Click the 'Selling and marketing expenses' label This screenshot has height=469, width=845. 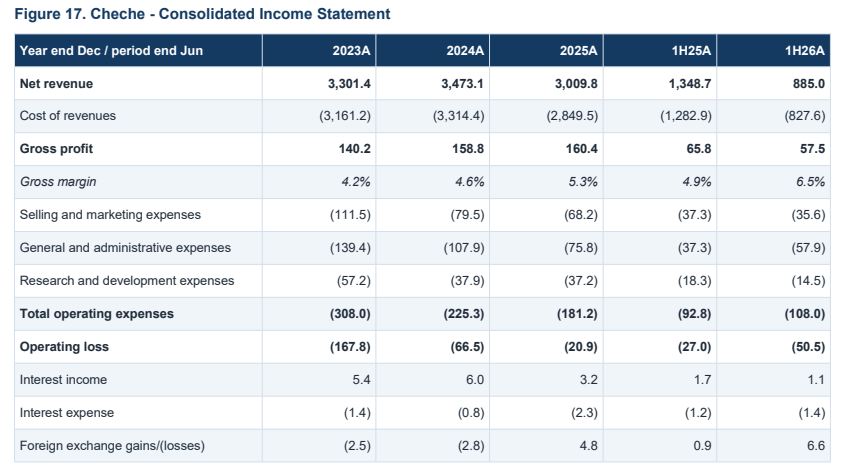coord(110,215)
